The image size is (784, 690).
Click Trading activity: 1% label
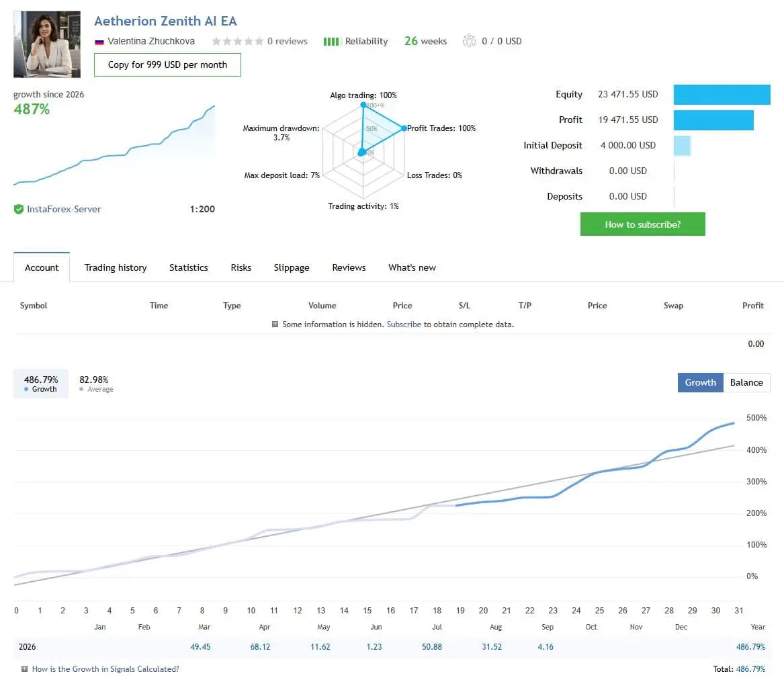point(363,206)
